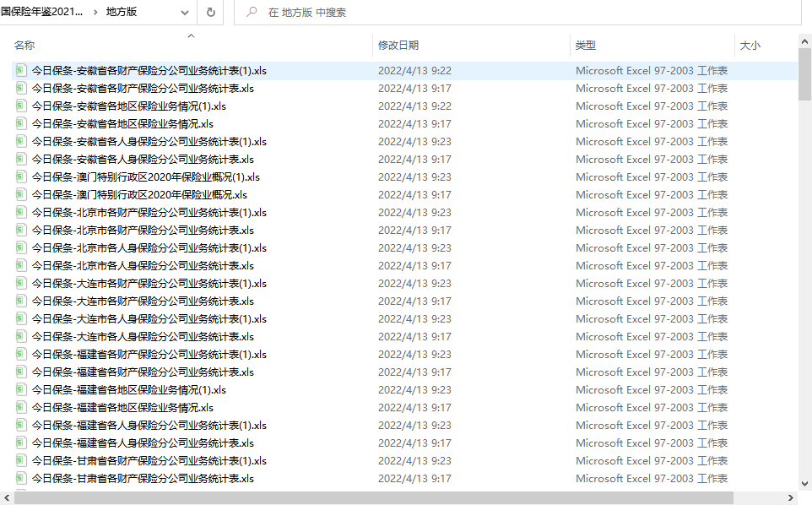Click the file icon of 大连市各人身保险分公司业务统计表.xls

coord(21,337)
